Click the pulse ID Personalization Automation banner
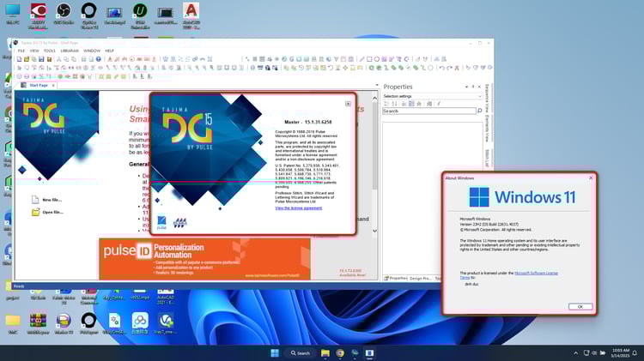Image resolution: width=644 pixels, height=361 pixels. coord(204,259)
